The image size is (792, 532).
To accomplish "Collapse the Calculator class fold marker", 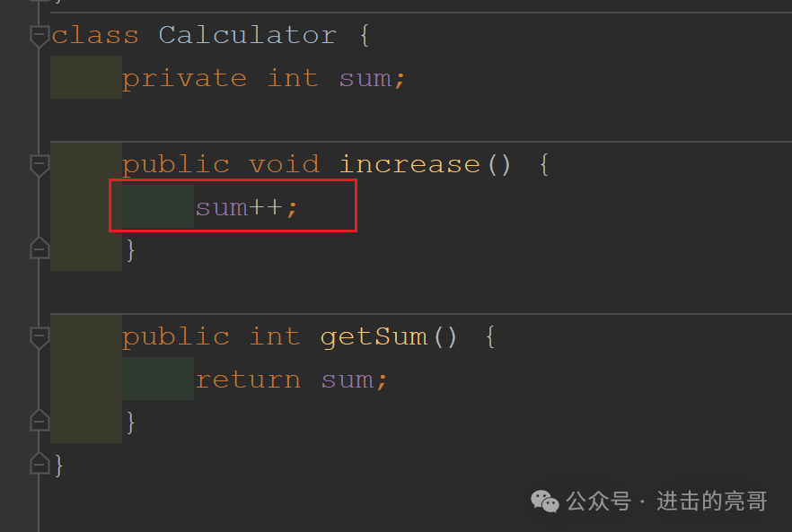I will 40,37.
